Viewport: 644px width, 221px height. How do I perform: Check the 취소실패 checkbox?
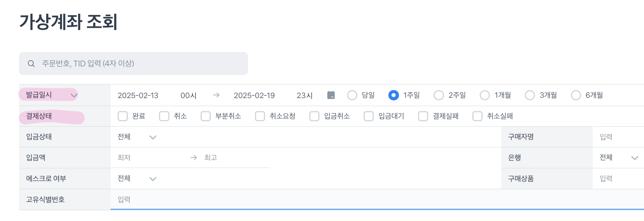coord(477,116)
